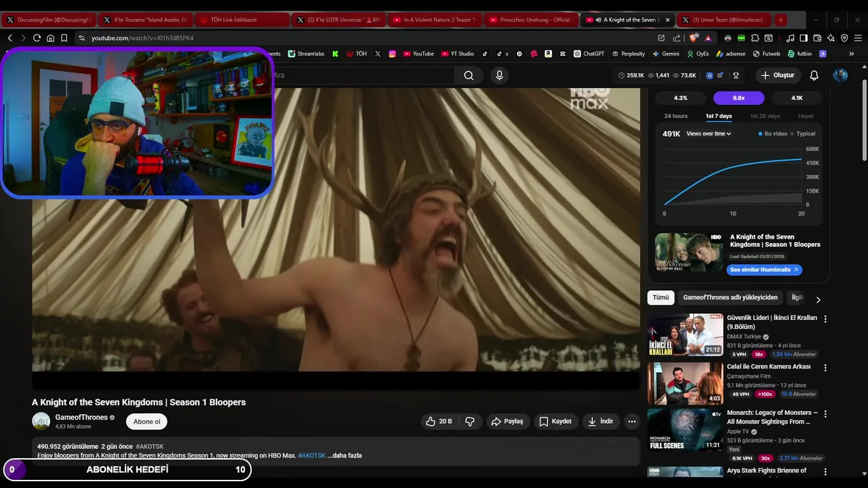Open the GameofThrones channel name link
Image resolution: width=868 pixels, height=488 pixels.
[81, 418]
